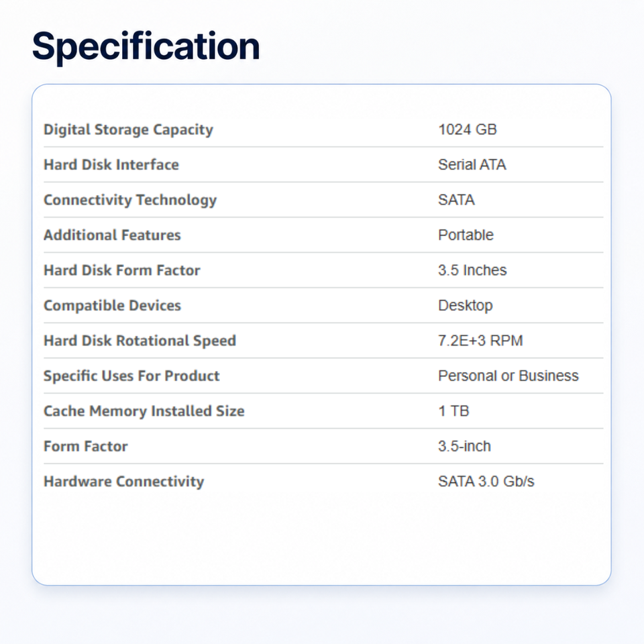This screenshot has height=644, width=644.
Task: Click the 1024 GB value
Action: click(468, 129)
